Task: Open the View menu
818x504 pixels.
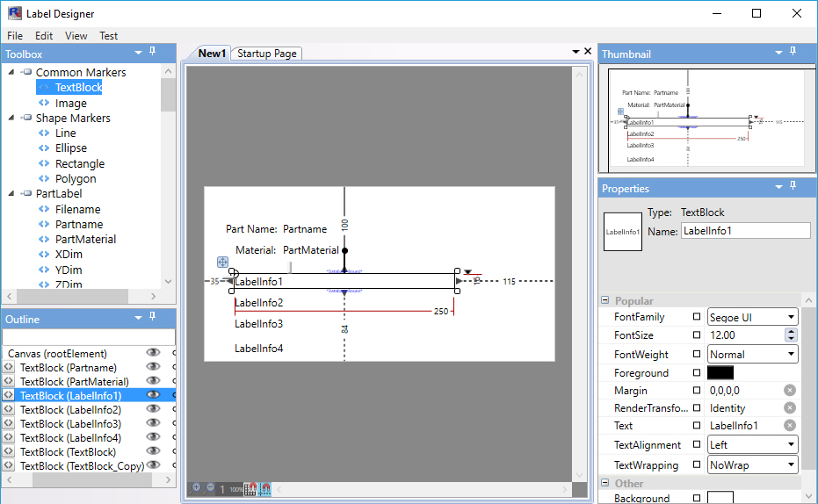Action: pyautogui.click(x=76, y=35)
